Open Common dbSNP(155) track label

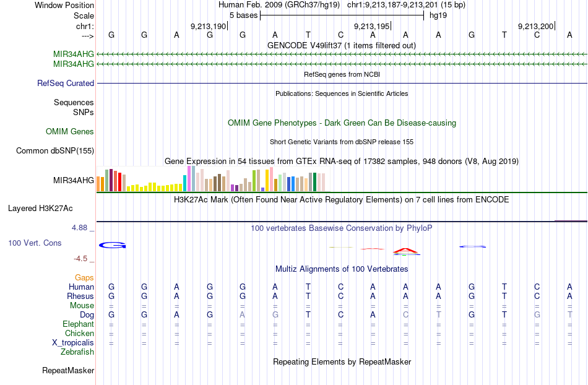pos(55,150)
